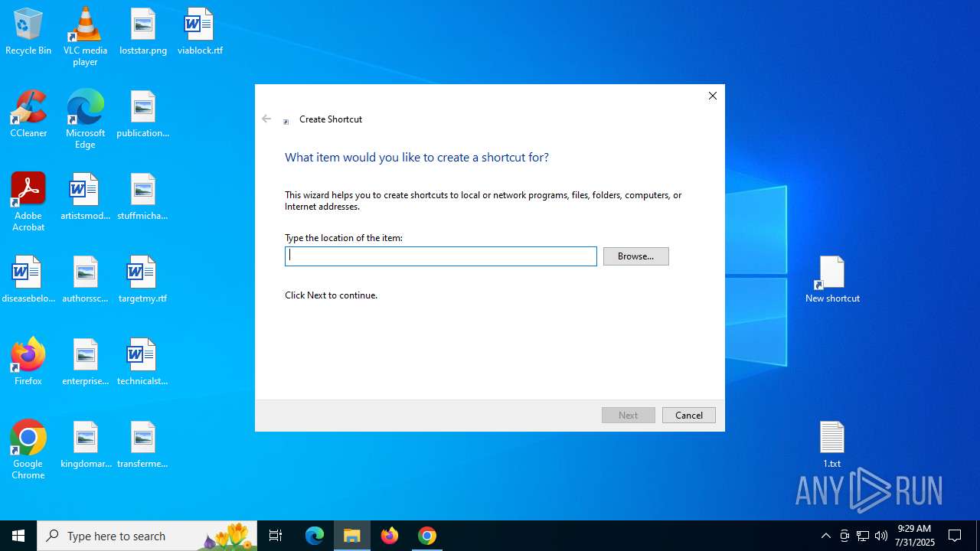
Task: Open the Windows Start menu
Action: (18, 536)
